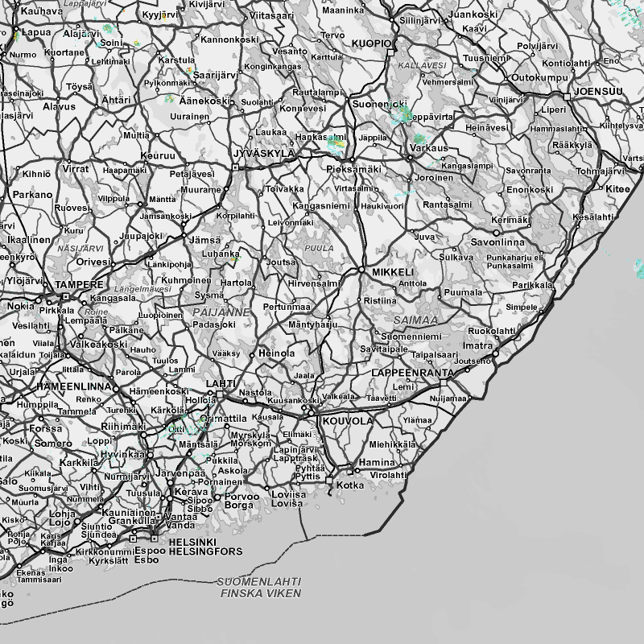
Task: Click the Parikkala town label
Action: tap(532, 286)
